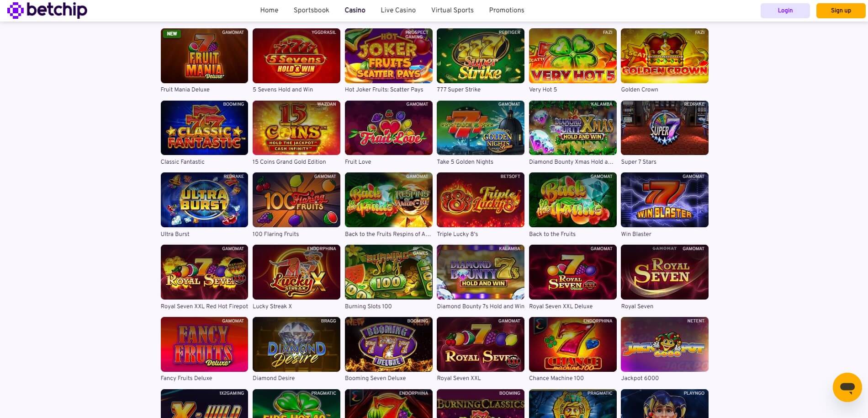Click the Chance Machine 100 game label
This screenshot has width=868, height=418.
click(556, 378)
